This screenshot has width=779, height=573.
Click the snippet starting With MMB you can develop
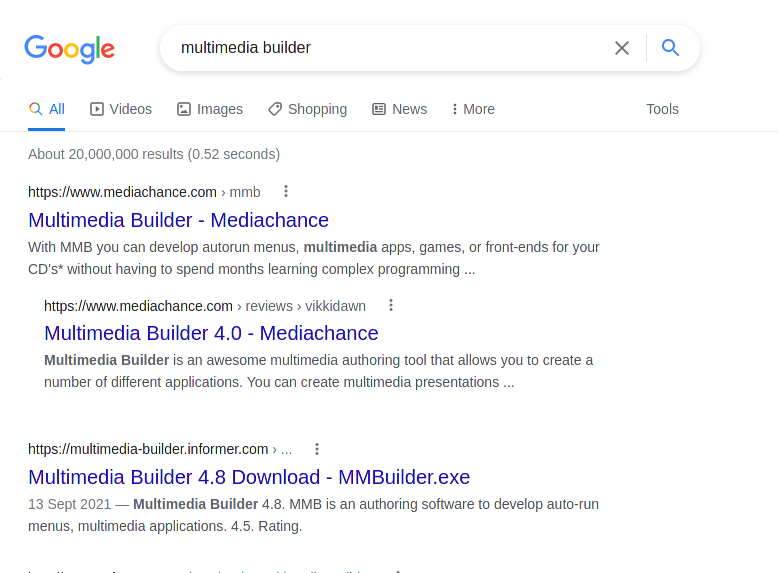pyautogui.click(x=313, y=258)
